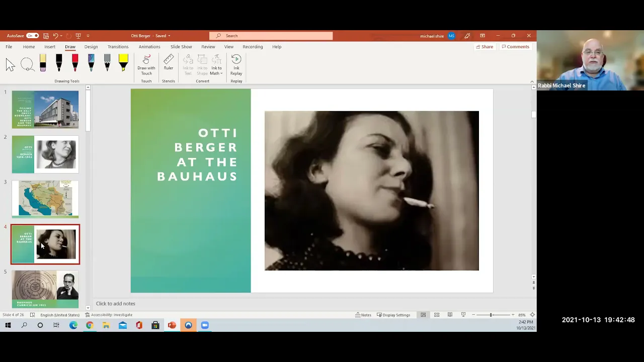Click the Otti Berger at the Bauhaus title text
This screenshot has height=362, width=644.
click(x=197, y=155)
